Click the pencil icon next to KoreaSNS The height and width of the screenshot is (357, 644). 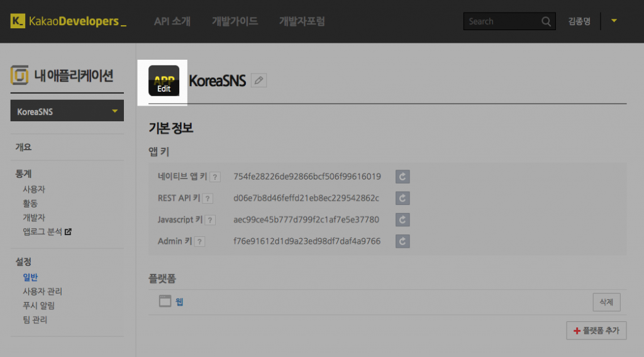pos(258,80)
